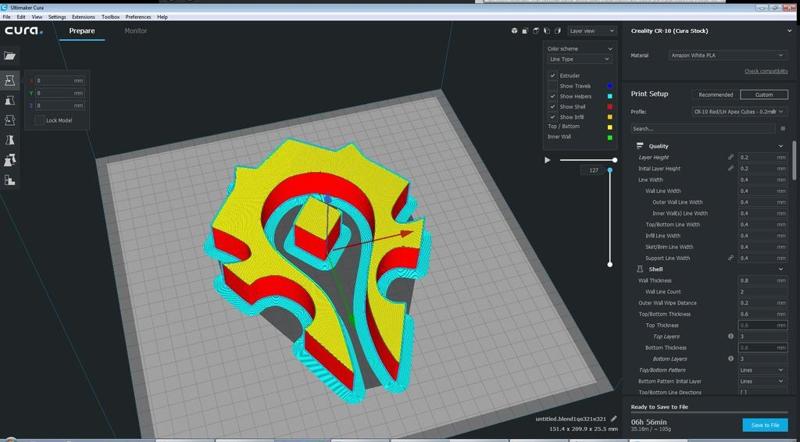
Task: Open the Extensions menu
Action: coord(83,17)
